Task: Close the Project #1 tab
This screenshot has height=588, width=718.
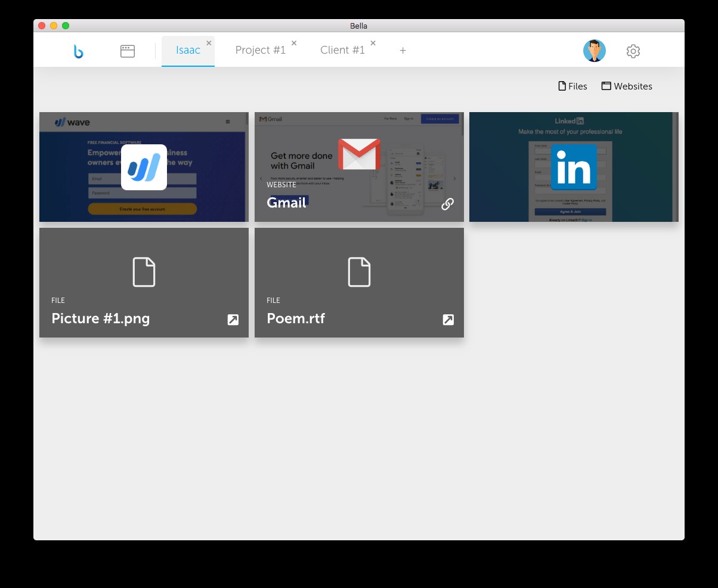Action: [x=294, y=43]
